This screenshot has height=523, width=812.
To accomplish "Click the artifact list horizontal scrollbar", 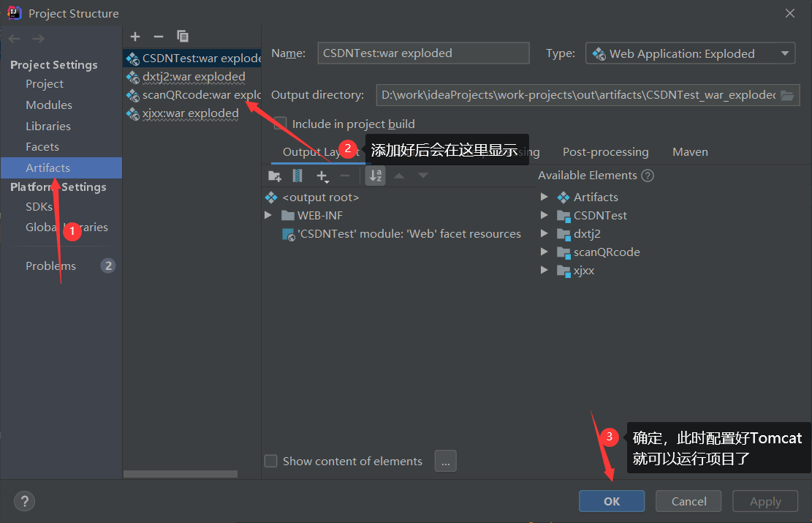I will coord(181,474).
